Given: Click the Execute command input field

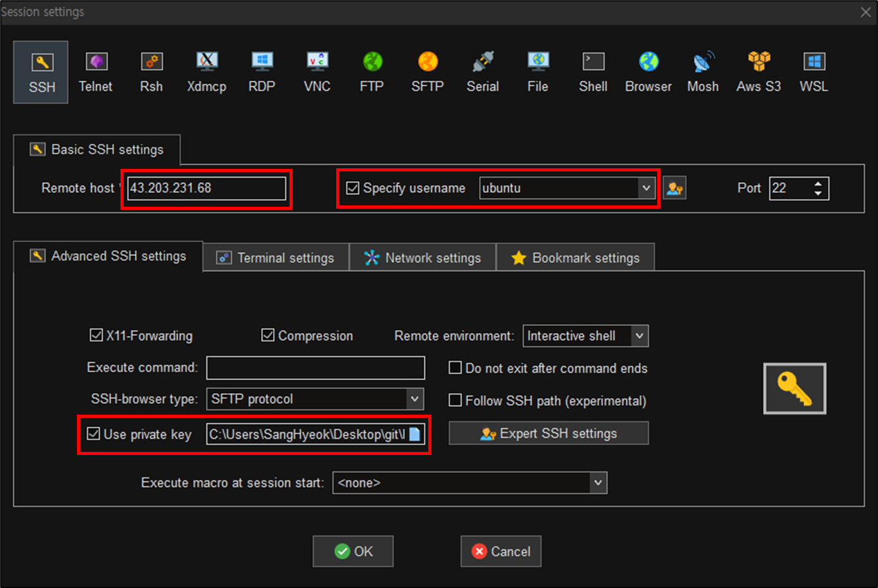Looking at the screenshot, I should point(315,367).
